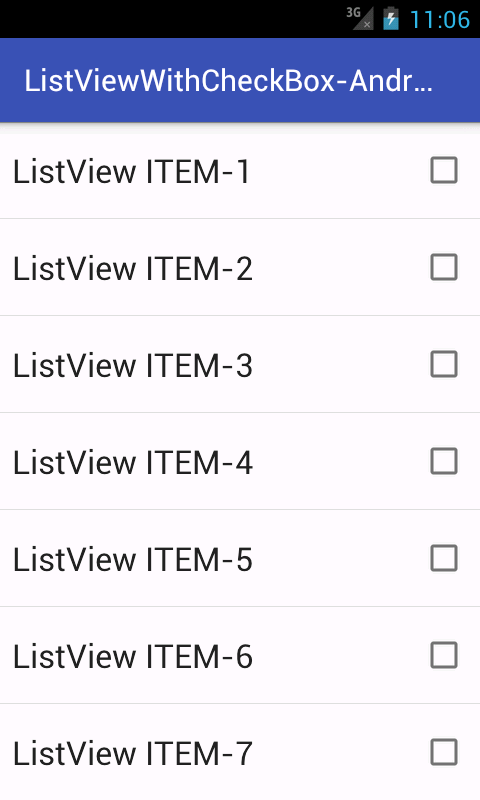This screenshot has height=800, width=480.
Task: Tap the ListView ITEM-3 label
Action: click(133, 365)
